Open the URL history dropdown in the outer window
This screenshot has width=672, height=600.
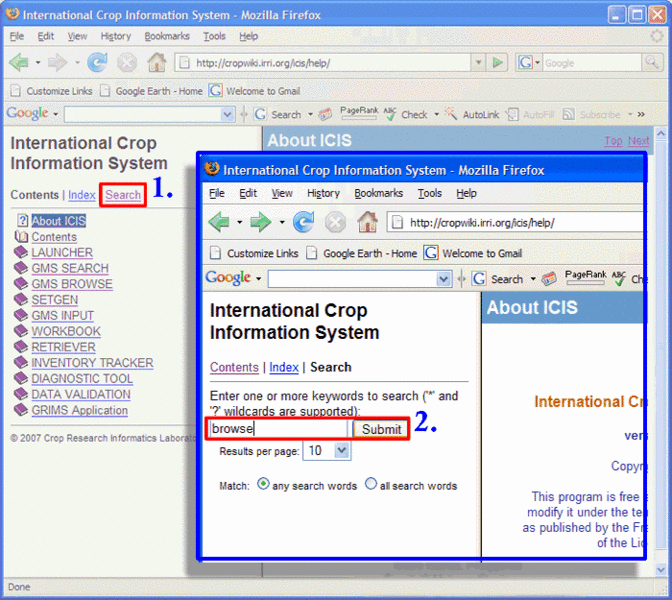[x=478, y=63]
